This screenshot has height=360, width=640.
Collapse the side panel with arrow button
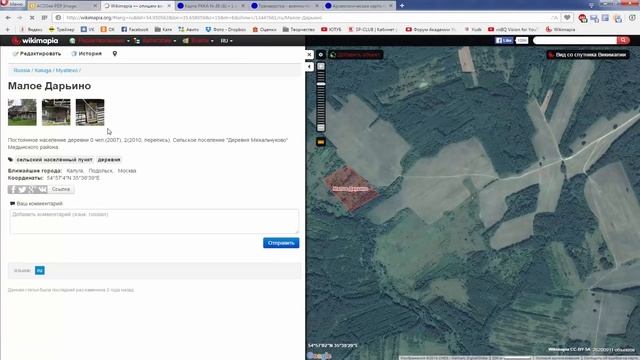pos(309,67)
